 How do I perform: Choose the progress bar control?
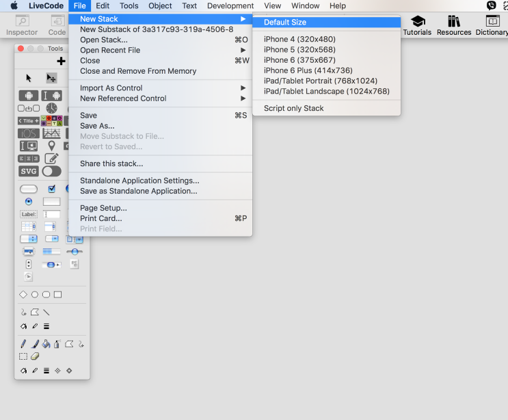[x=51, y=252]
